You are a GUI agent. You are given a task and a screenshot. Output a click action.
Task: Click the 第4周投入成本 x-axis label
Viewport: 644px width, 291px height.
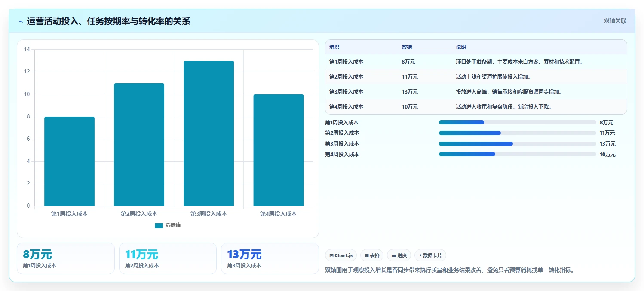pos(278,214)
